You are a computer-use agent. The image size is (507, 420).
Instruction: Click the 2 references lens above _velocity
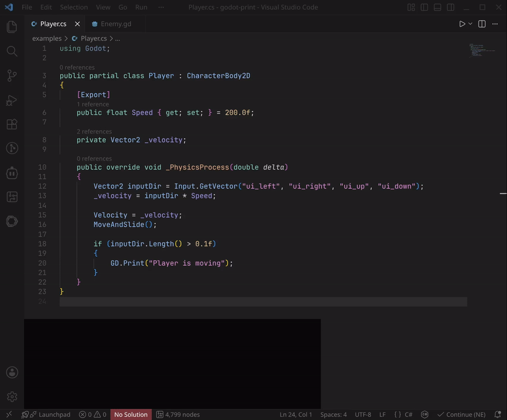tap(94, 132)
